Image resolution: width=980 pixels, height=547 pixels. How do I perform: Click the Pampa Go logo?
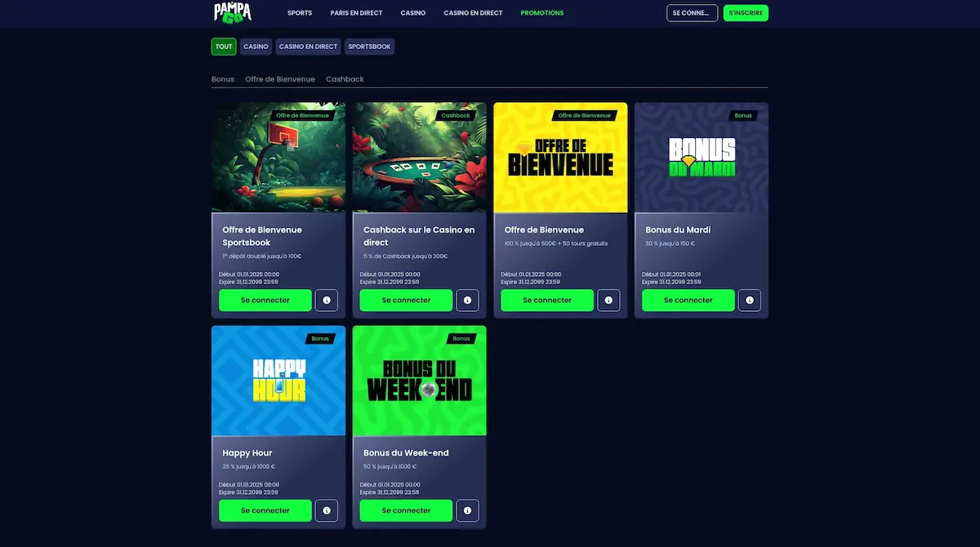point(232,12)
